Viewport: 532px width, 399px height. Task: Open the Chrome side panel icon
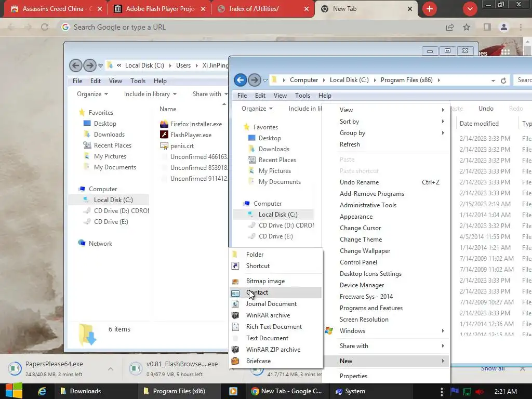point(487,27)
